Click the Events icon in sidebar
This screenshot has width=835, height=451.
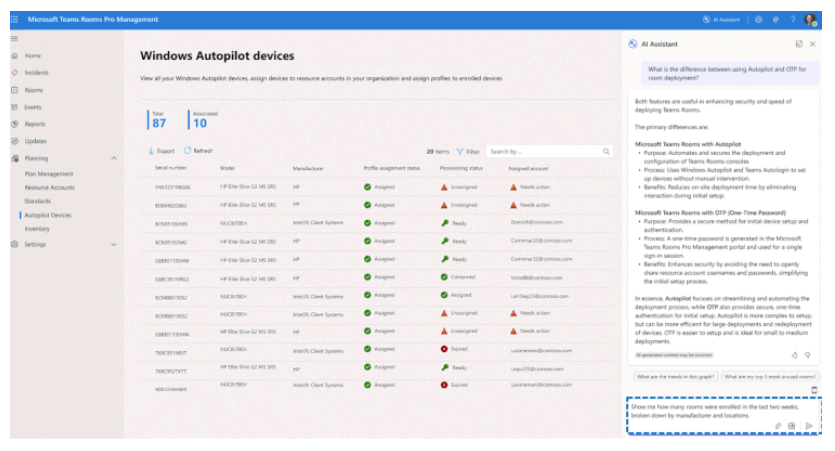pos(15,107)
